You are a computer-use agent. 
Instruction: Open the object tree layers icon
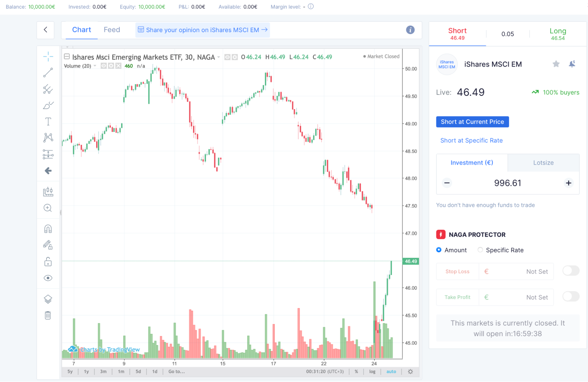click(x=48, y=299)
